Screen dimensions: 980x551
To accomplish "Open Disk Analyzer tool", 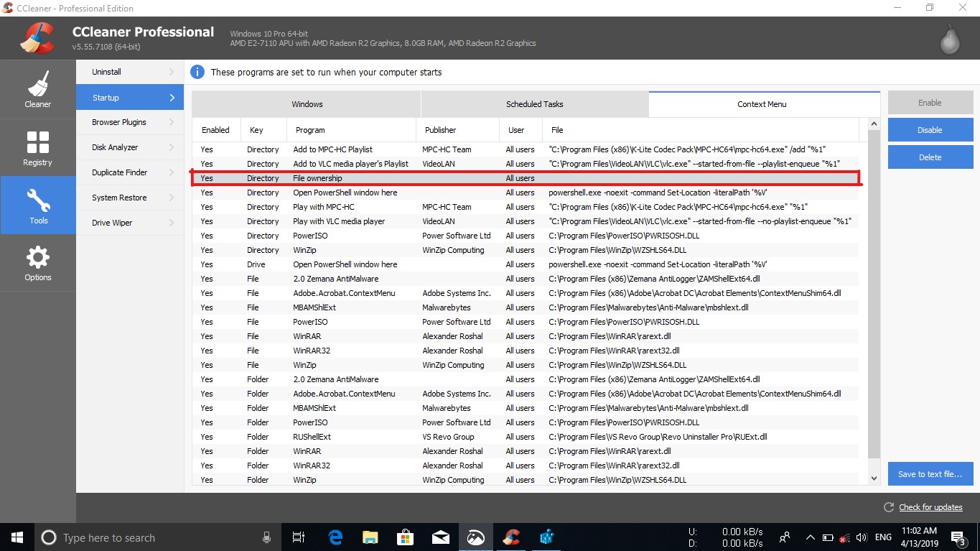I will point(130,147).
